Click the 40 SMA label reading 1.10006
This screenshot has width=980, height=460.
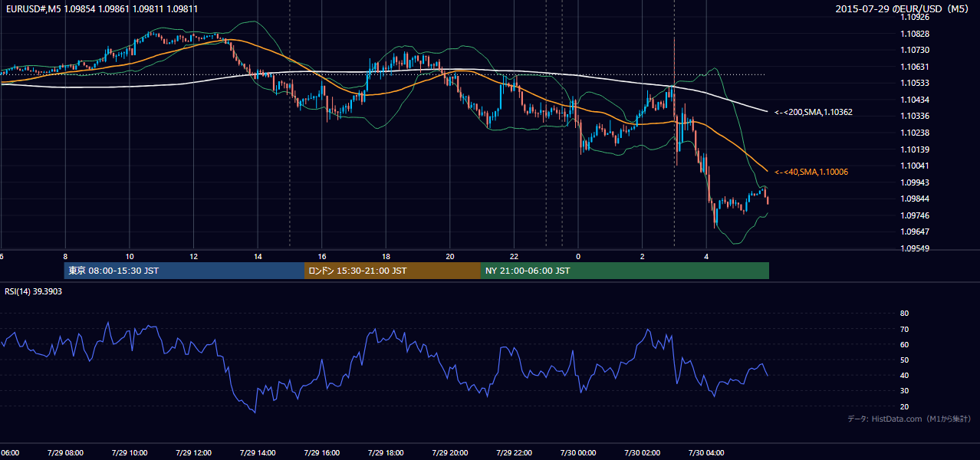point(811,172)
